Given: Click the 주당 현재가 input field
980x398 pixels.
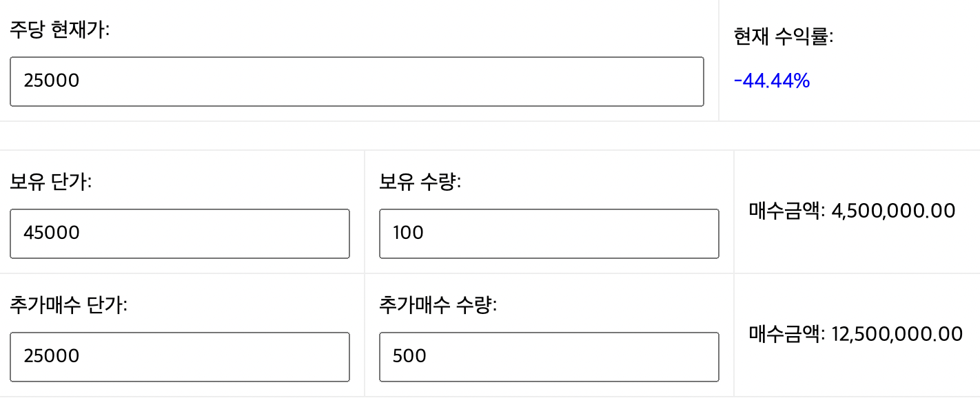Looking at the screenshot, I should (356, 81).
